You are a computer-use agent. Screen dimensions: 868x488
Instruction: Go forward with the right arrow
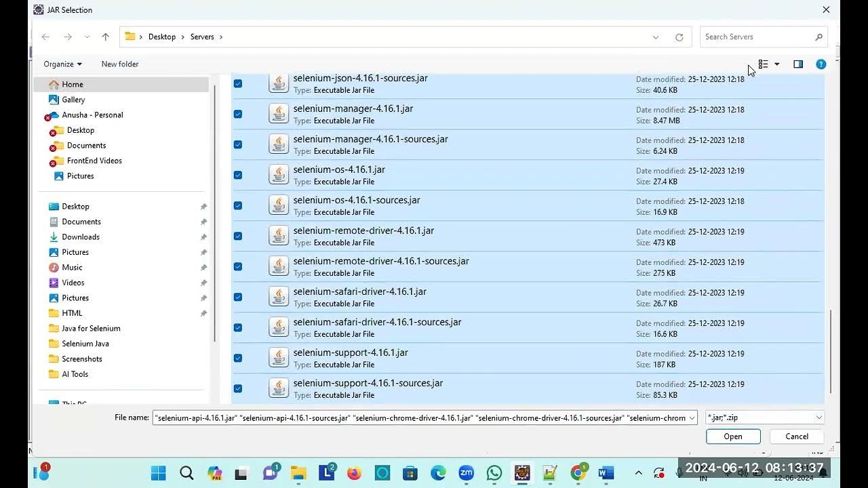pyautogui.click(x=67, y=37)
